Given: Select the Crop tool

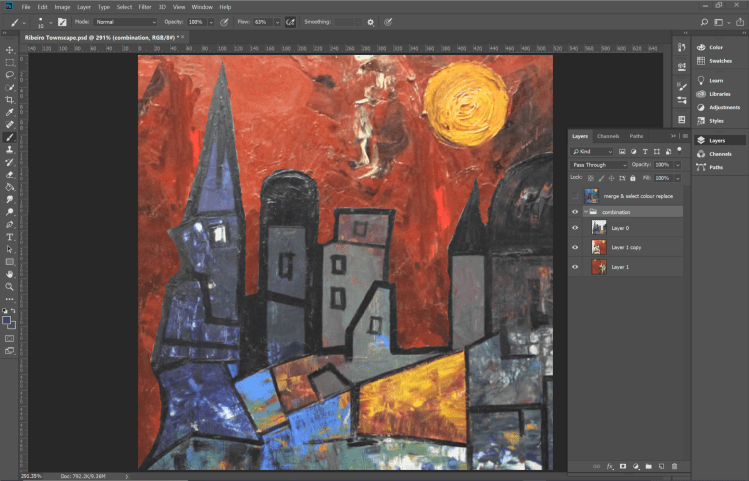Looking at the screenshot, I should (x=10, y=100).
